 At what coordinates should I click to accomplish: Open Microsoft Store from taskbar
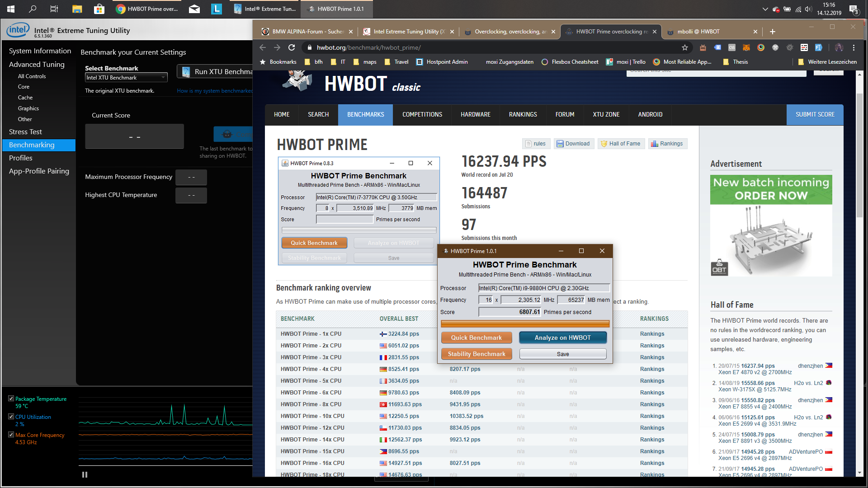[99, 9]
